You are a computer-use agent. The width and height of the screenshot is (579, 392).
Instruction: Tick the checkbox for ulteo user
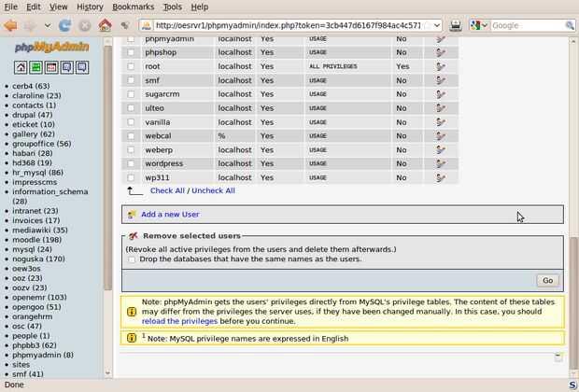coord(131,108)
